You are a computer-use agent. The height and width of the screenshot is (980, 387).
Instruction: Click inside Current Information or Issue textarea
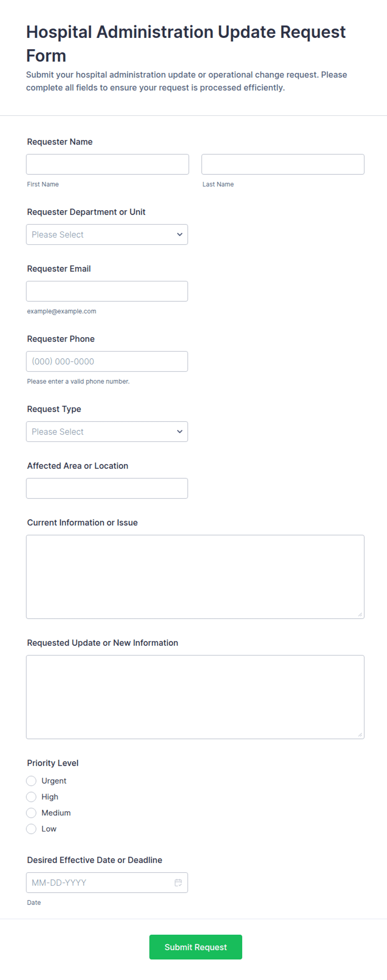(x=195, y=577)
